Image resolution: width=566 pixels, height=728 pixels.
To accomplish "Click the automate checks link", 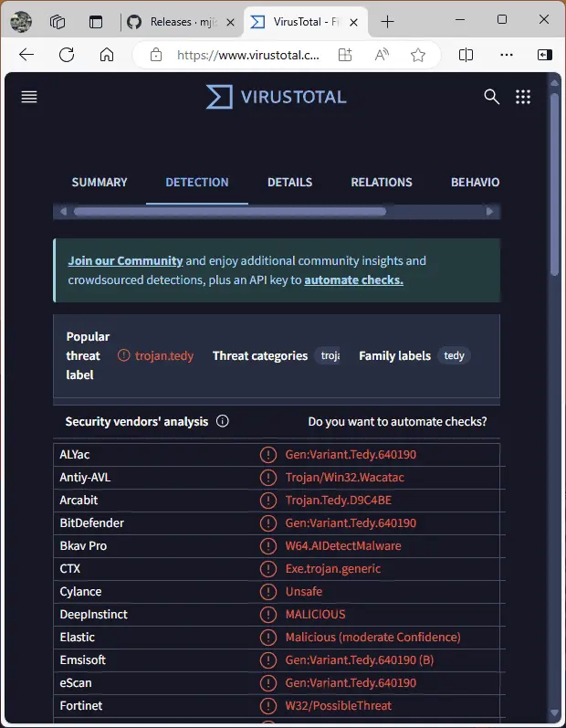I will tap(353, 280).
